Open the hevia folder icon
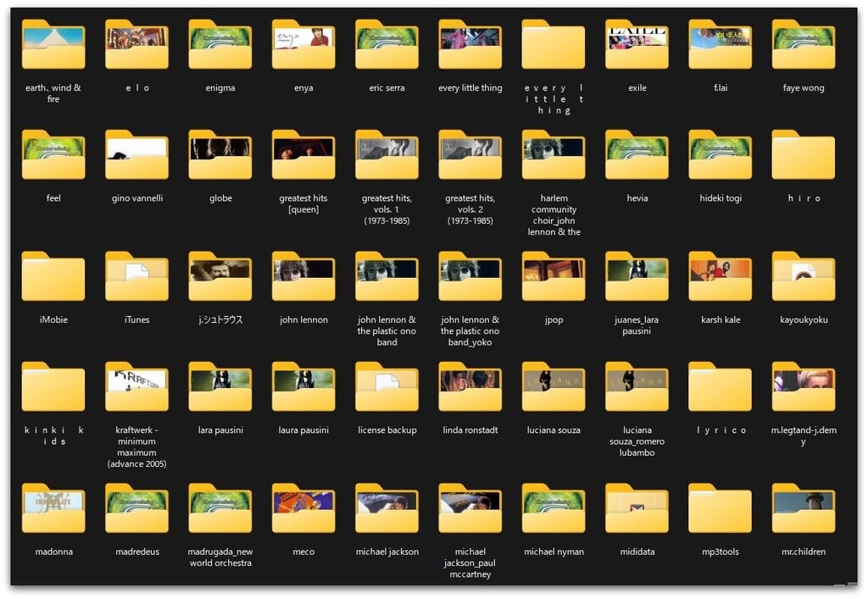Screen dimensions: 868x599 (x=637, y=155)
